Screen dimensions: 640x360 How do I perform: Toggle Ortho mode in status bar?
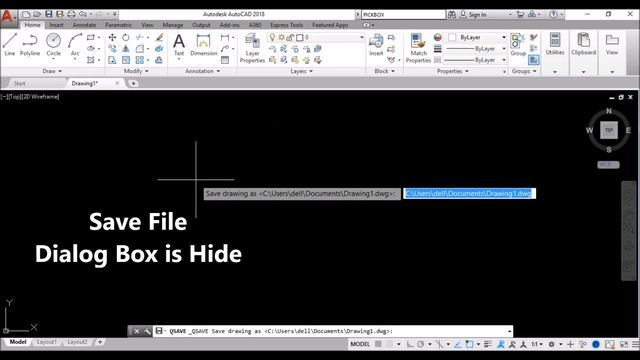coord(410,344)
